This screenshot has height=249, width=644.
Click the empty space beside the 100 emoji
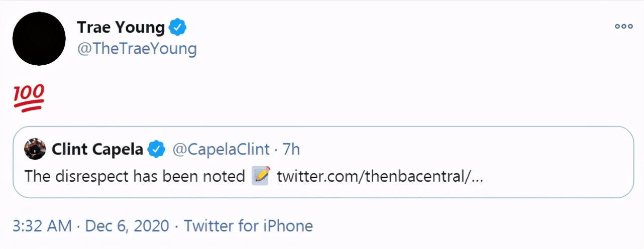click(x=301, y=97)
